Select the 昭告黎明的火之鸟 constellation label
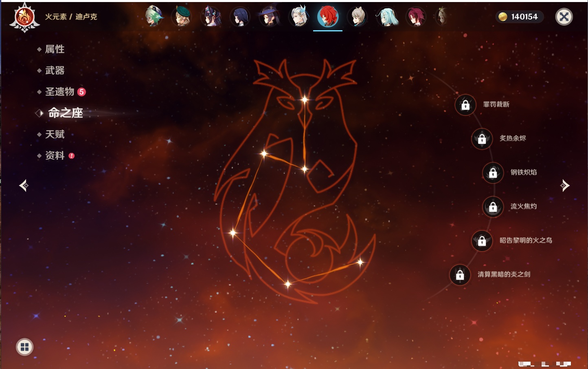Viewport: 588px width, 369px height. point(526,240)
